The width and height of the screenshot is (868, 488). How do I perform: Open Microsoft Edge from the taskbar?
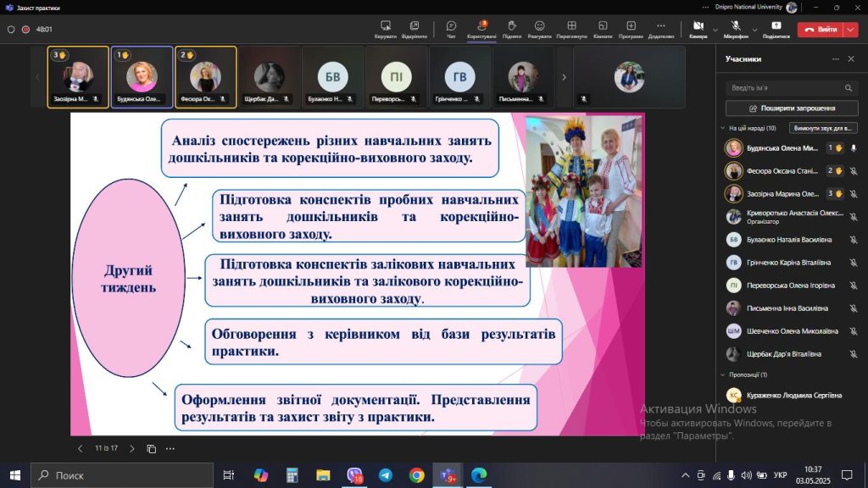[x=479, y=475]
